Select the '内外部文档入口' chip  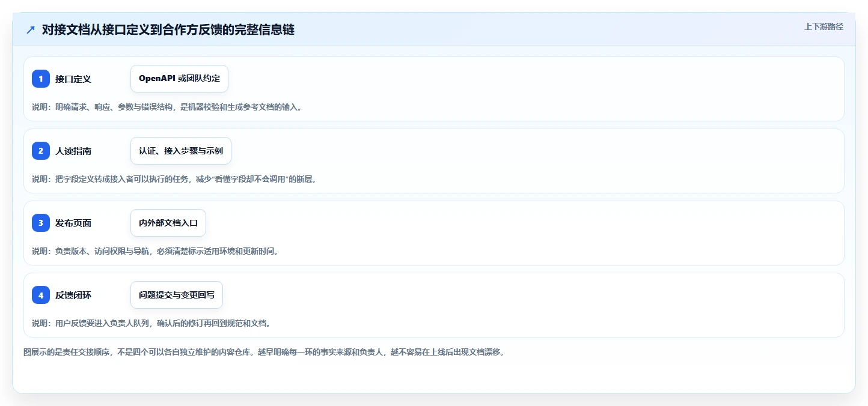(168, 223)
